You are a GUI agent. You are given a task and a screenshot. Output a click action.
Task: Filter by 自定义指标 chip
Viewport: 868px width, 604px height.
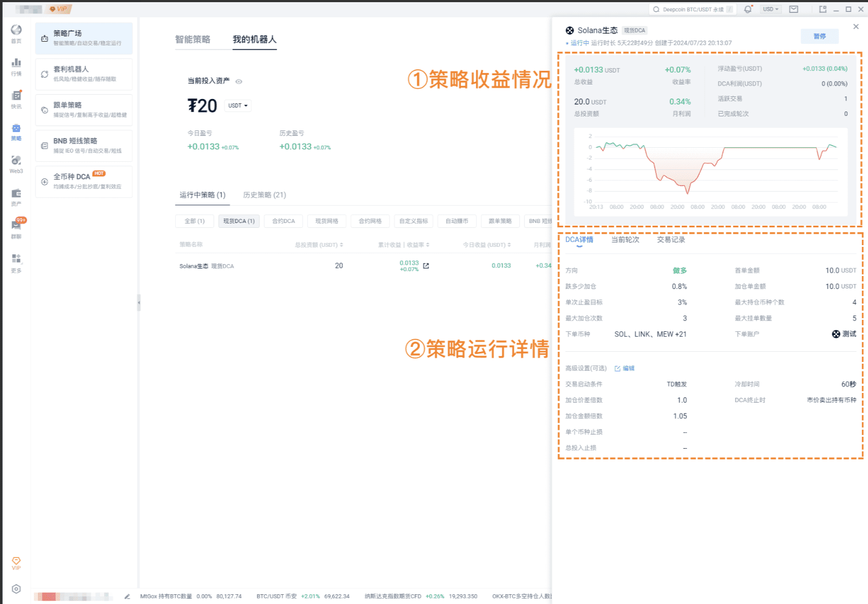pyautogui.click(x=413, y=221)
